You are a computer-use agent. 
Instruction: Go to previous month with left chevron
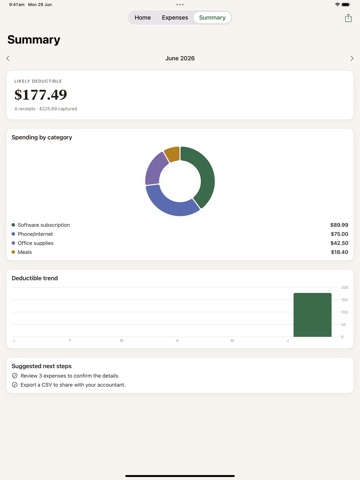pyautogui.click(x=8, y=58)
